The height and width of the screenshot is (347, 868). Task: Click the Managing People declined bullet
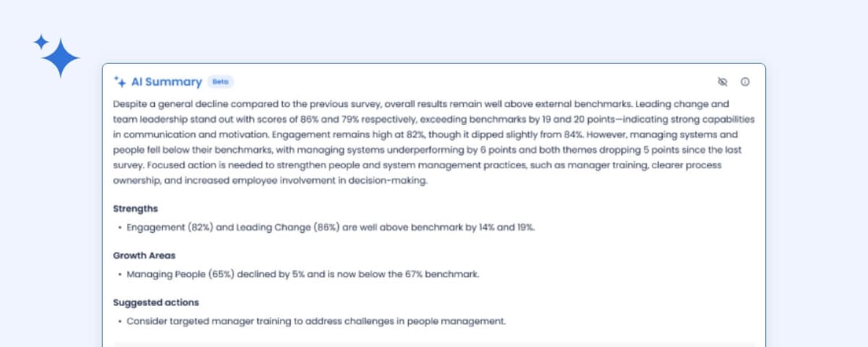(x=303, y=275)
